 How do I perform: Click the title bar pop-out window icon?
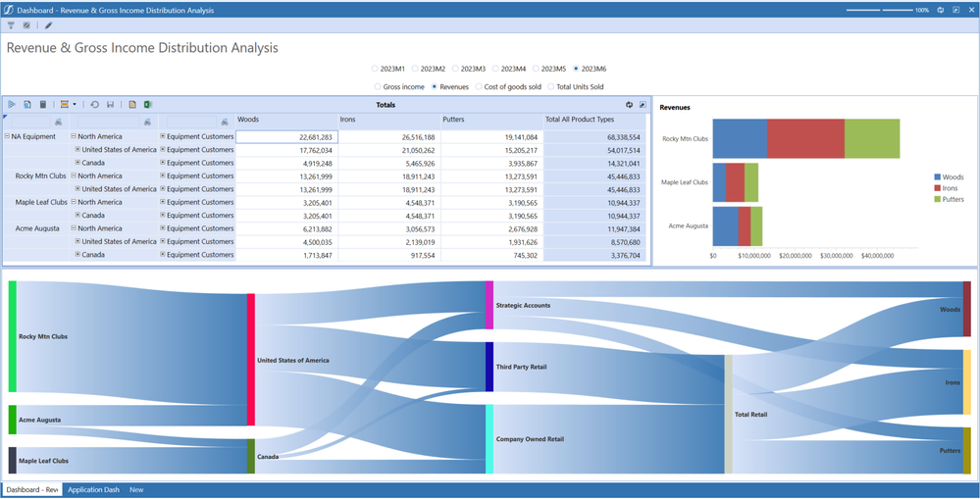[955, 10]
